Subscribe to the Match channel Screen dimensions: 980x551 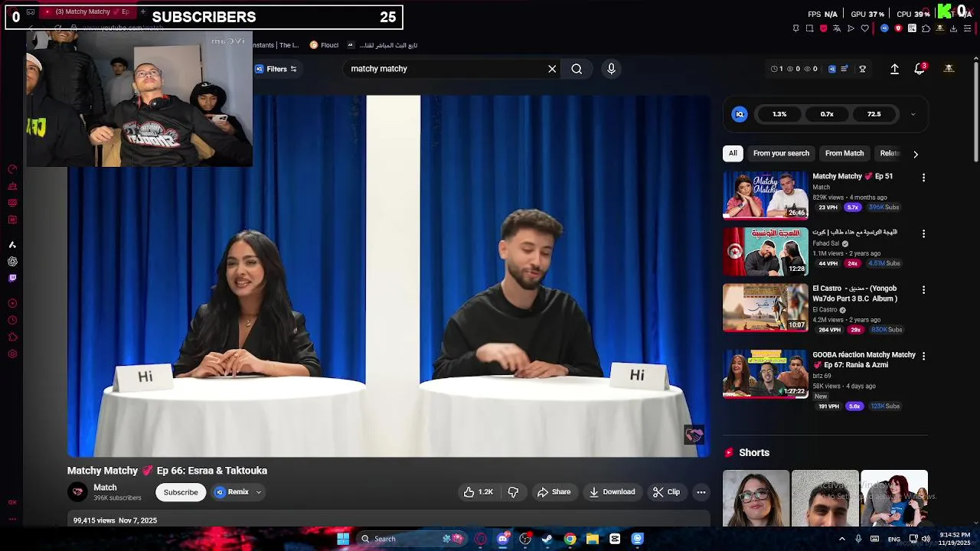click(181, 492)
